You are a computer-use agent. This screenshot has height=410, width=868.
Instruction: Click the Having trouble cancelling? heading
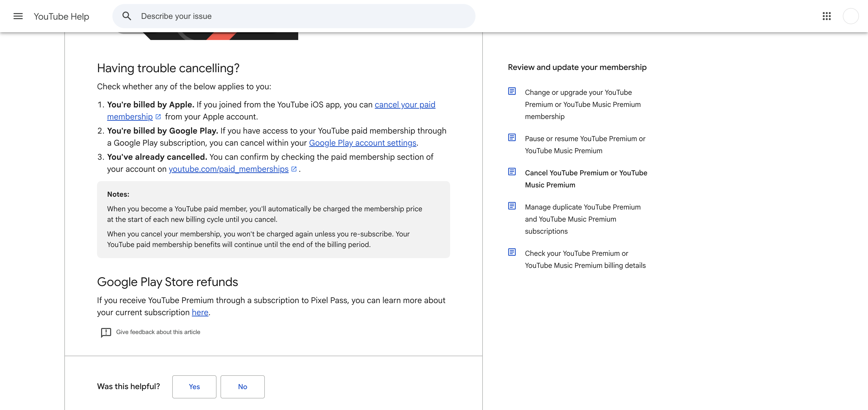[x=168, y=68]
